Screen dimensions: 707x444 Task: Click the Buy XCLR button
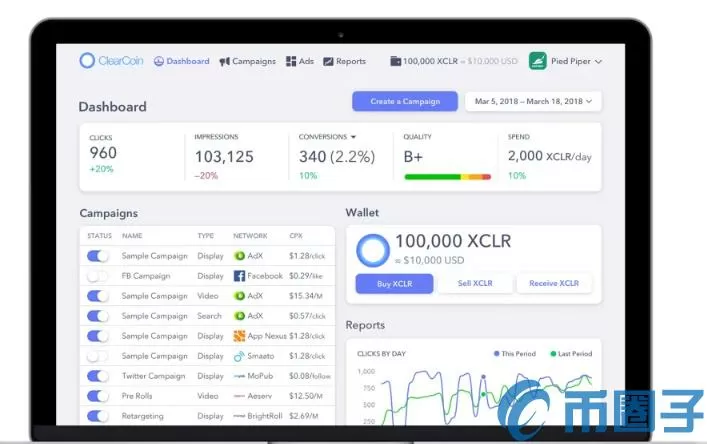[x=394, y=284]
